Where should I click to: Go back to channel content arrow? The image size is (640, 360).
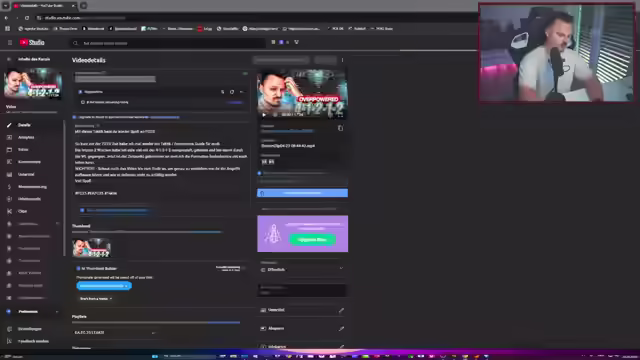[9, 59]
